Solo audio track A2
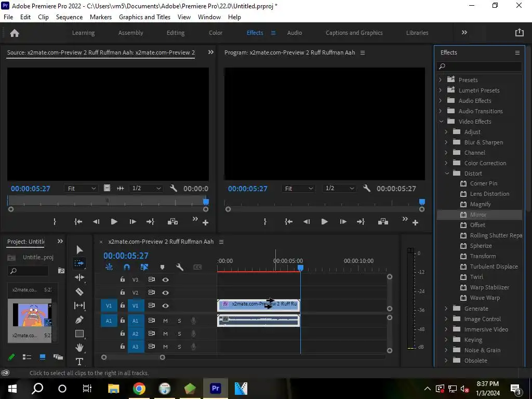This screenshot has width=532, height=399. (x=179, y=334)
